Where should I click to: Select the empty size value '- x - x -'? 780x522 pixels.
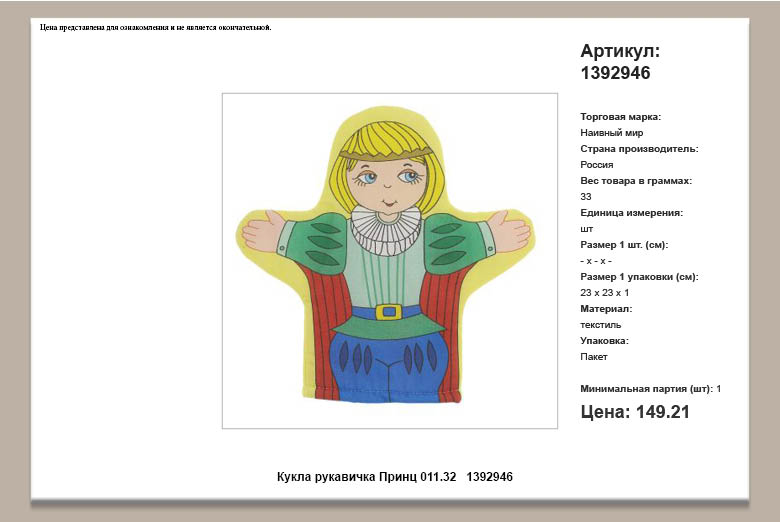(x=595, y=261)
